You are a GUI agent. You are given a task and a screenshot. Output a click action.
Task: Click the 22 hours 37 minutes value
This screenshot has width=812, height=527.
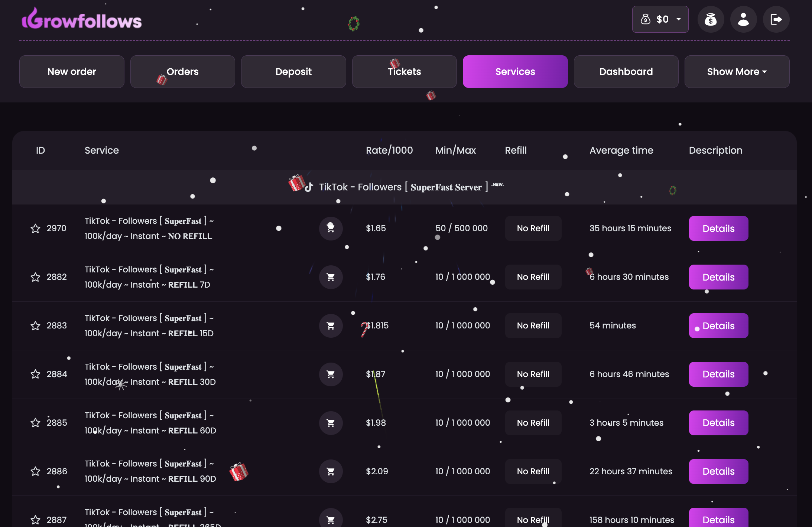click(631, 471)
